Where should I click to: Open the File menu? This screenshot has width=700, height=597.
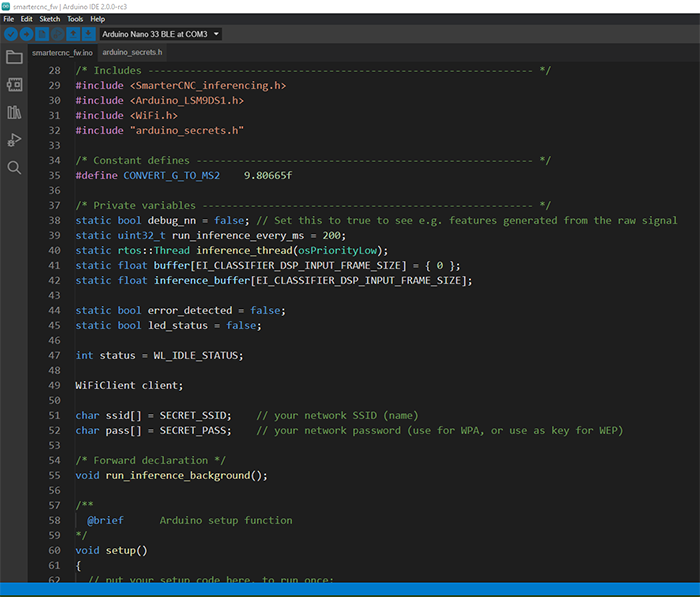[8, 19]
